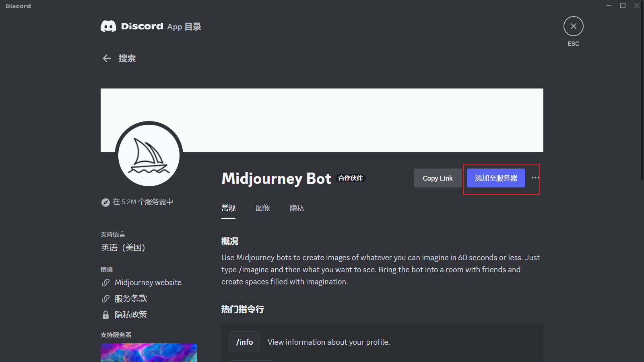
Task: Click the link icon beside 服务条款
Action: point(105,298)
